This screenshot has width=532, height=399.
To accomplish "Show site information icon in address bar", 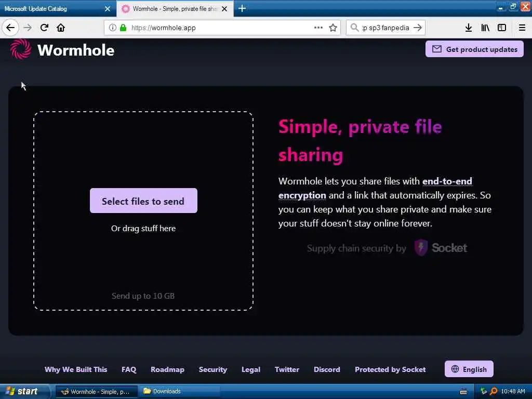I will click(x=113, y=28).
